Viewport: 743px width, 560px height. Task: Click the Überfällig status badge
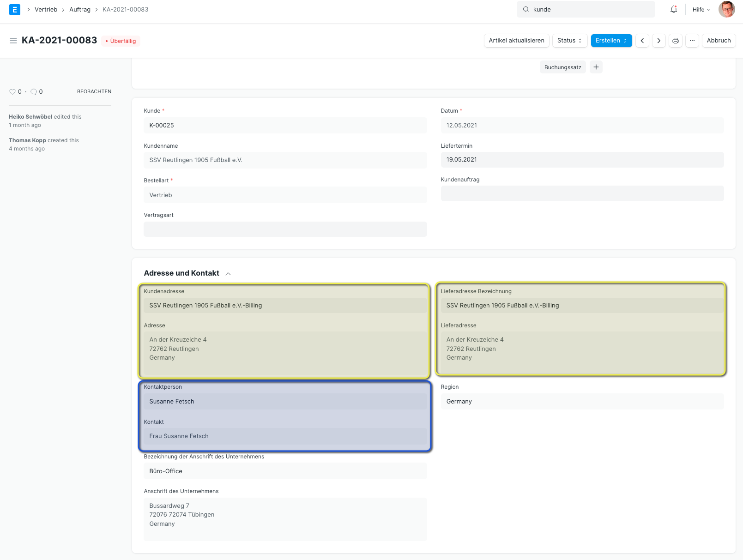coord(121,41)
